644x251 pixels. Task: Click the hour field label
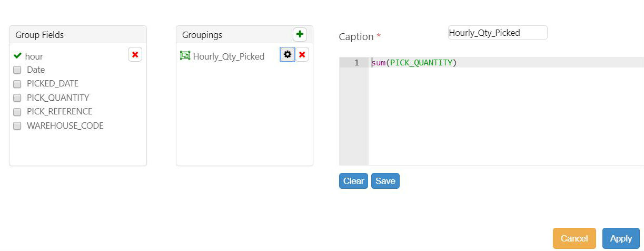point(34,56)
